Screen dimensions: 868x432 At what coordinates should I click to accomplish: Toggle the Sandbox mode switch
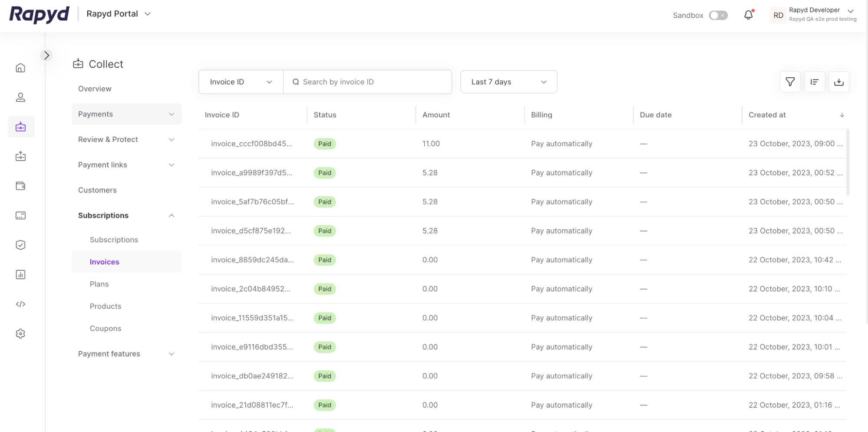pyautogui.click(x=718, y=15)
